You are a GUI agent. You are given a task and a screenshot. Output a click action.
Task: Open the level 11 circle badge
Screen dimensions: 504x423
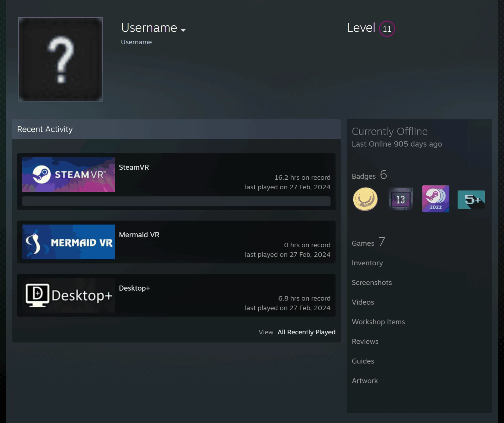387,29
